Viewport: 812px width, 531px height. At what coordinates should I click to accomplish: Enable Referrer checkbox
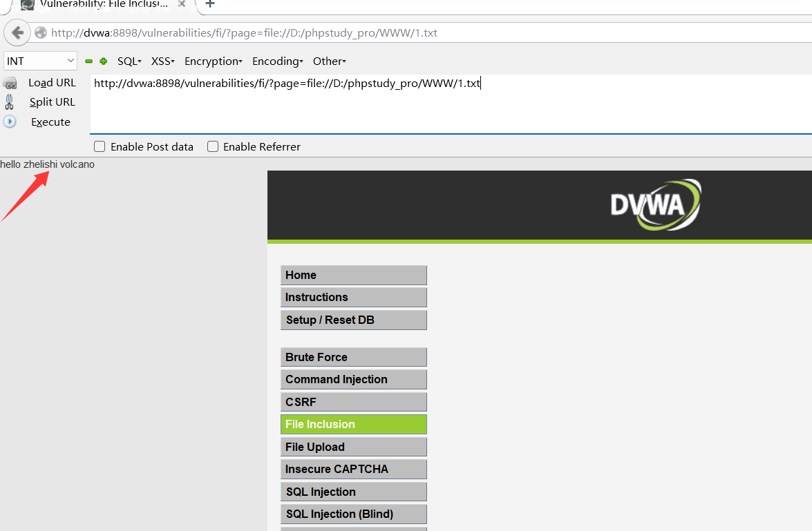(x=213, y=146)
